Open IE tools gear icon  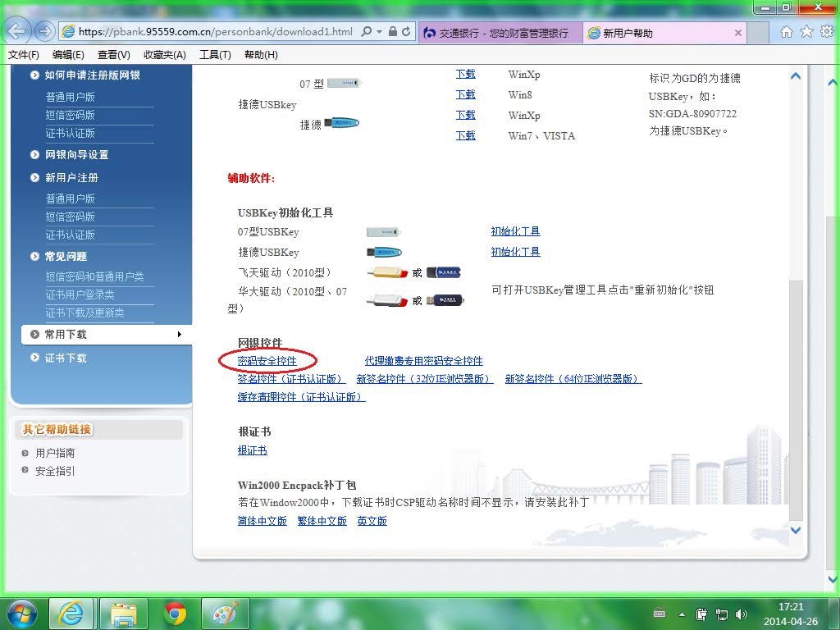827,32
